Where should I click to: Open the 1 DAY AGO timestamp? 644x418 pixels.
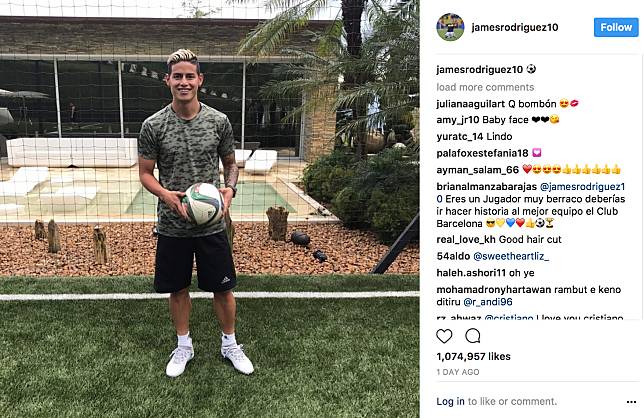[458, 372]
